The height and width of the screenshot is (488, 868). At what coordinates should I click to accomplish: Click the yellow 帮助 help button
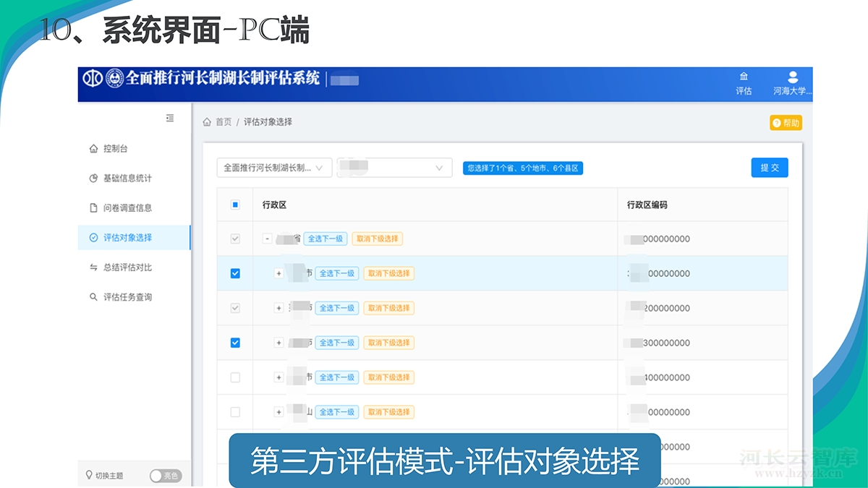pyautogui.click(x=786, y=123)
